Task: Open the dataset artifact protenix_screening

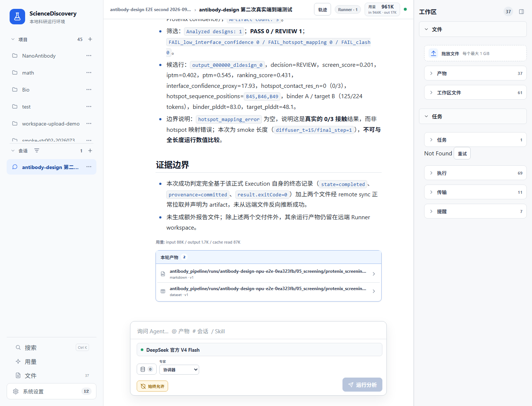Action: pos(269,291)
